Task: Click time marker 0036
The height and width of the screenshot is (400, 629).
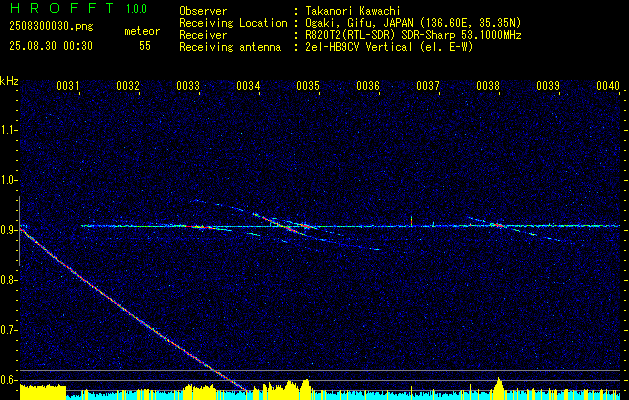Action: pyautogui.click(x=368, y=86)
